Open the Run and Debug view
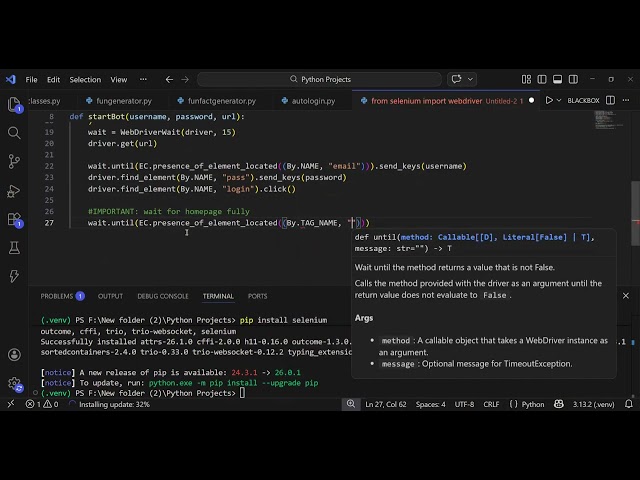Image resolution: width=640 pixels, height=480 pixels. pyautogui.click(x=14, y=191)
